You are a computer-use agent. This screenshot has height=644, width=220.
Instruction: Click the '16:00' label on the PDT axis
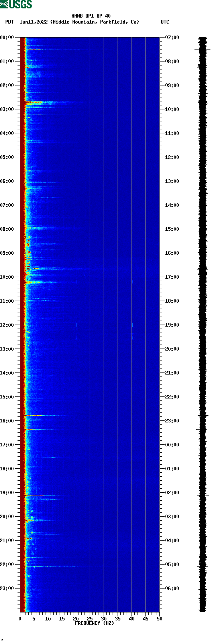coord(7,421)
